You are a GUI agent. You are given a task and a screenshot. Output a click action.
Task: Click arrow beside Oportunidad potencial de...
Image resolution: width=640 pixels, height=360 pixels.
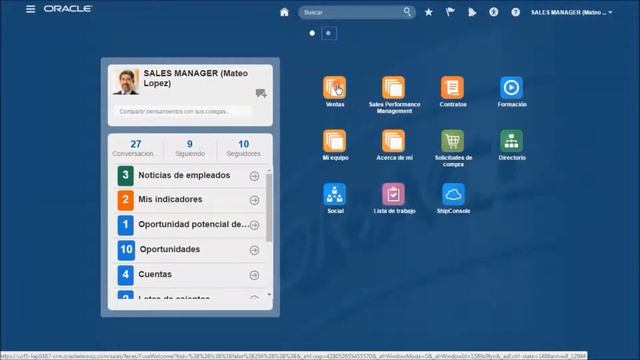click(x=254, y=225)
